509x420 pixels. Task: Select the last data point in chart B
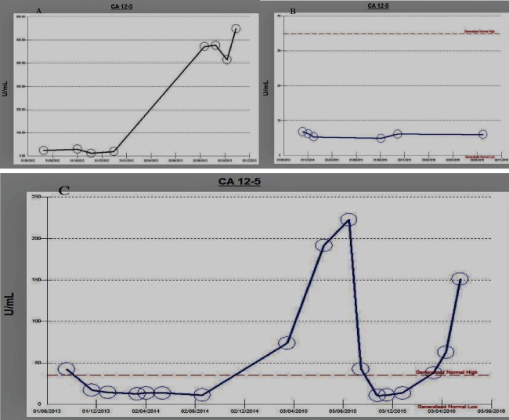point(482,134)
